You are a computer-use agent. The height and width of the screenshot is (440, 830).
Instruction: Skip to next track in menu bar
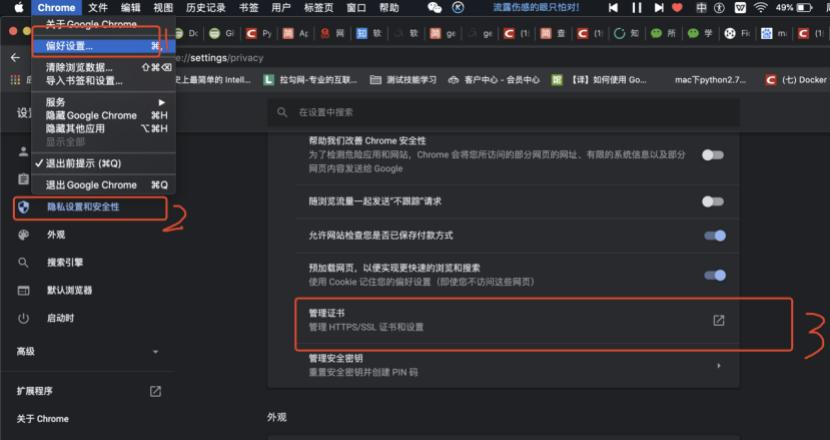pyautogui.click(x=658, y=7)
